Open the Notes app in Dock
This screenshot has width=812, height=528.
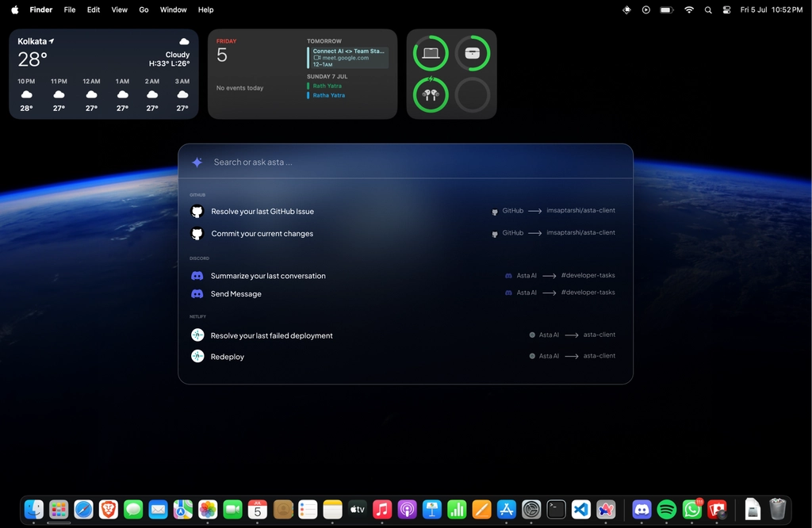[332, 510]
